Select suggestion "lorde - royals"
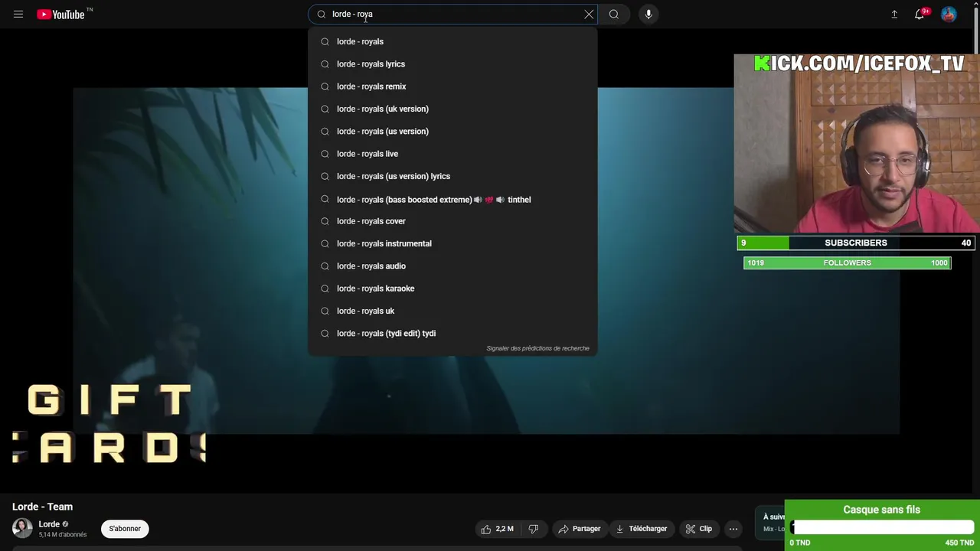Viewport: 980px width, 551px height. tap(452, 41)
